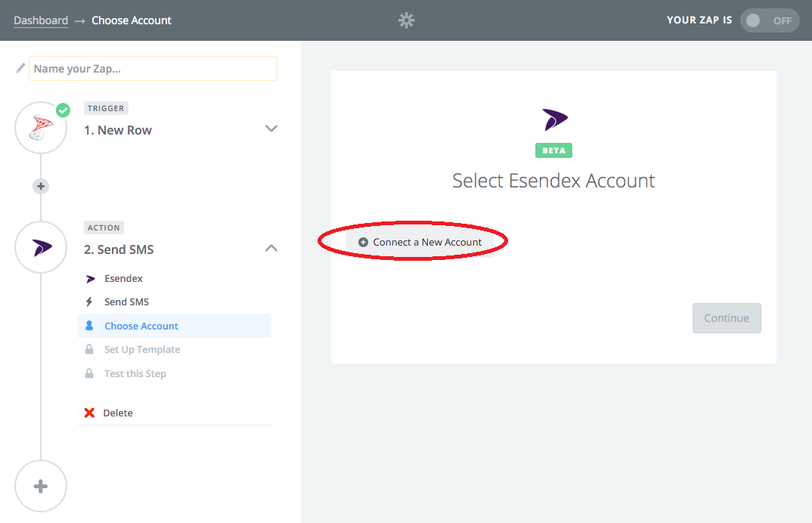This screenshot has height=523, width=812.
Task: Click the Zapier logo in header
Action: (407, 20)
